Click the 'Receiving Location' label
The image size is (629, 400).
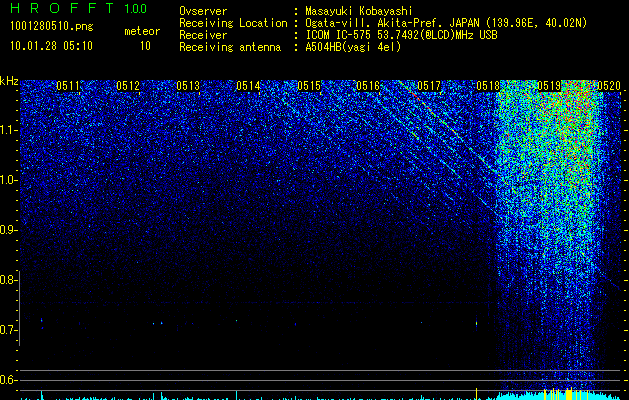pos(233,23)
